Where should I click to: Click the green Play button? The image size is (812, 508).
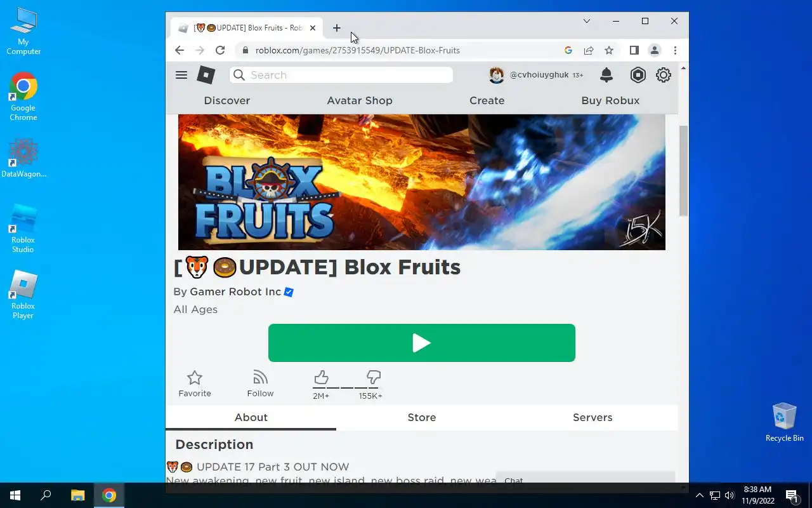[422, 343]
